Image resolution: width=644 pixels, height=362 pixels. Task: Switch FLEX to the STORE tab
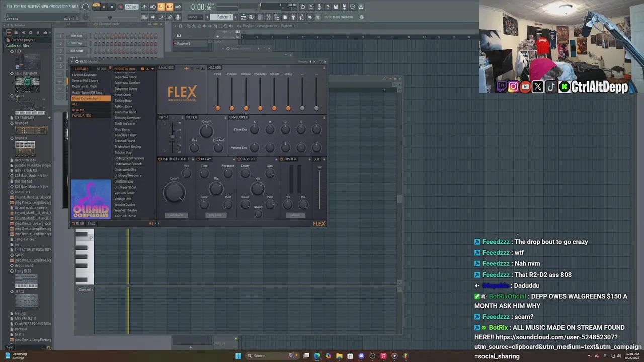(x=102, y=69)
